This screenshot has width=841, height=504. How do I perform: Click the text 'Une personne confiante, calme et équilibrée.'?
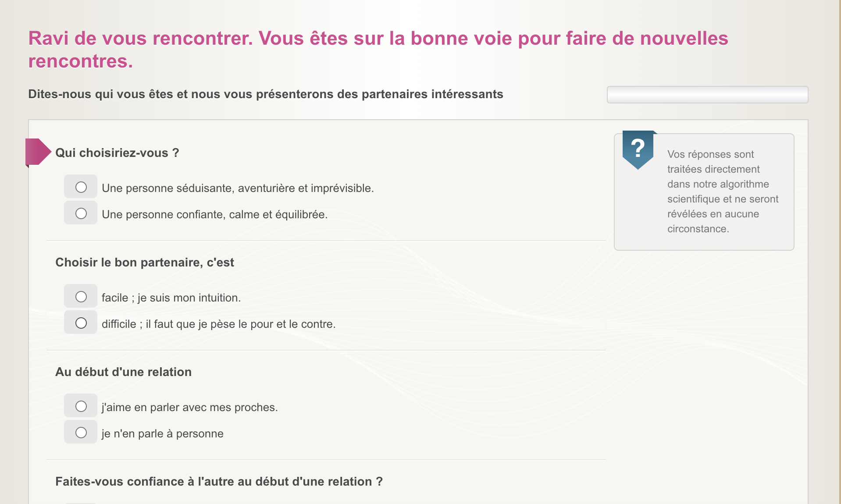[214, 214]
